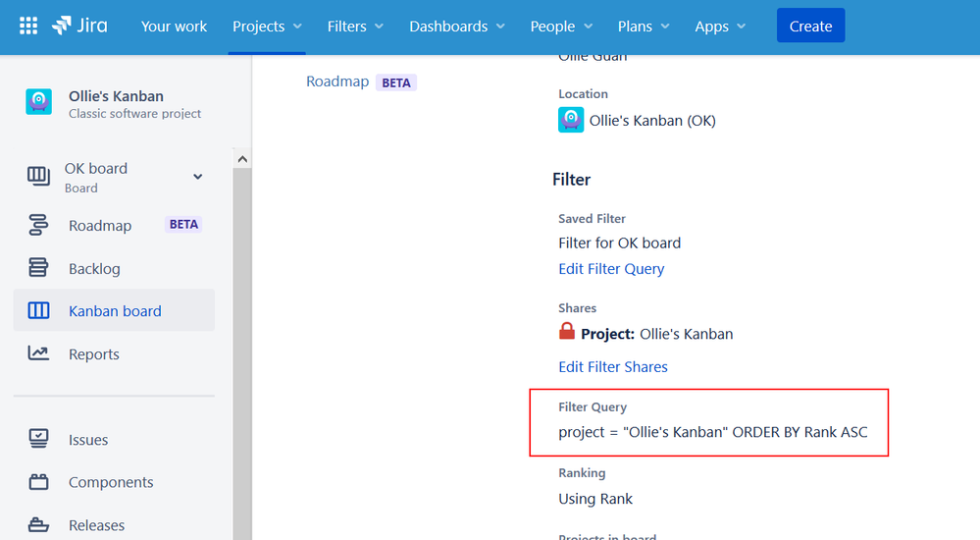Click 'Ollie's Kanban' project title in sidebar
Screen dimensions: 980x540
pyautogui.click(x=117, y=96)
